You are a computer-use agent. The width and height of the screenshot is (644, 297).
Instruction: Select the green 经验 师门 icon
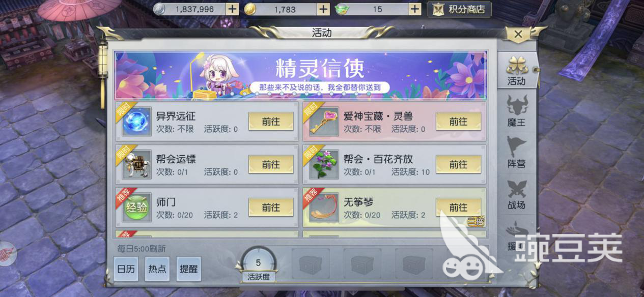(136, 208)
